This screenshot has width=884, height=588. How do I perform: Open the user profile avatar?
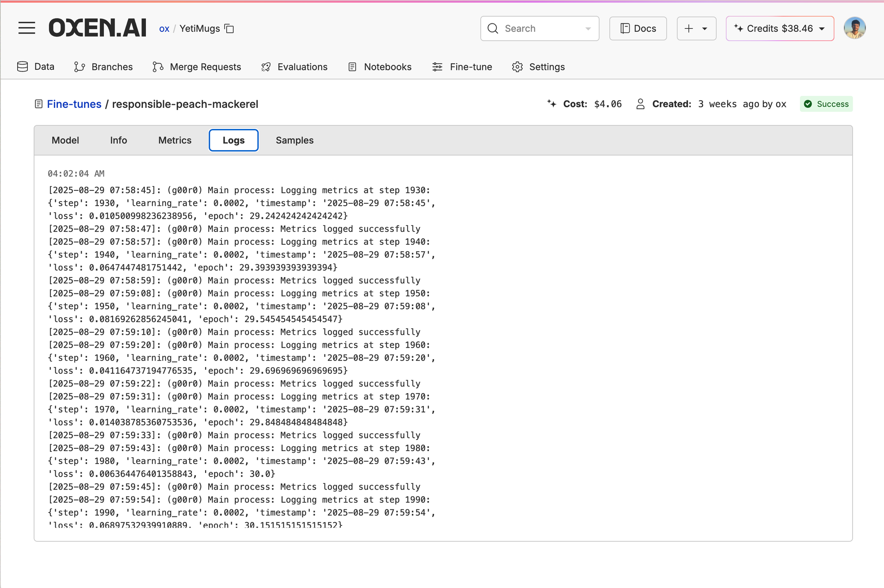[854, 28]
